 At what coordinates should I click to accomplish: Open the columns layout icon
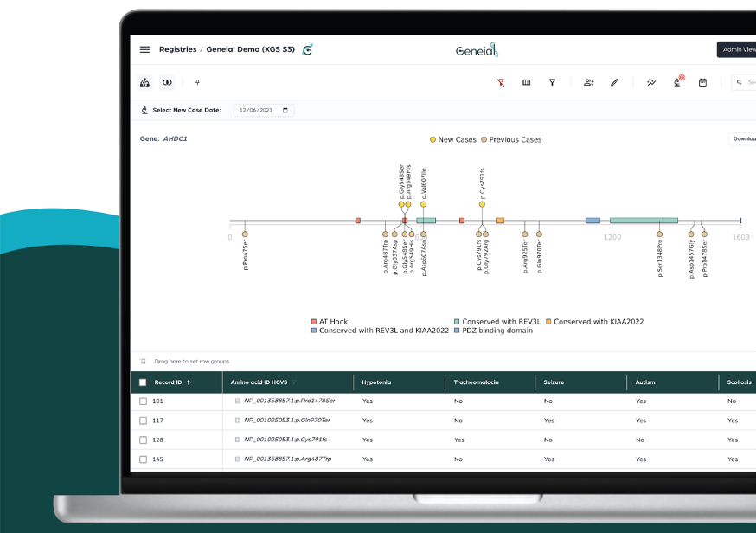tap(527, 82)
